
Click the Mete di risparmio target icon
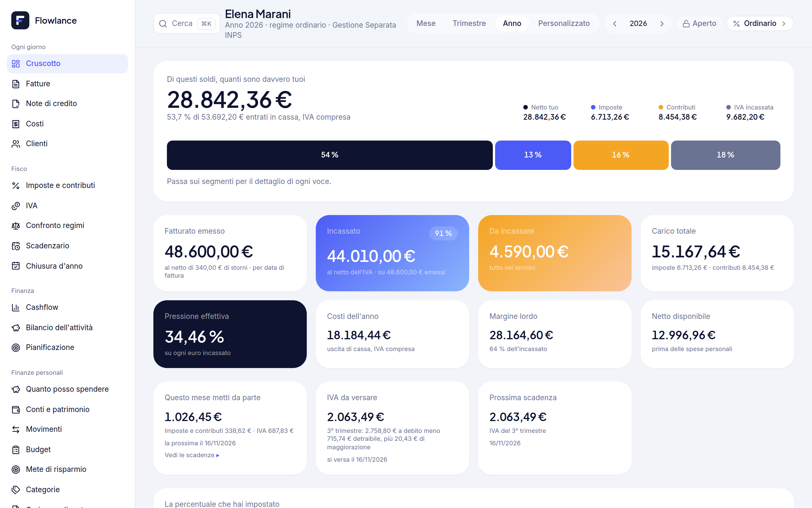(x=16, y=469)
